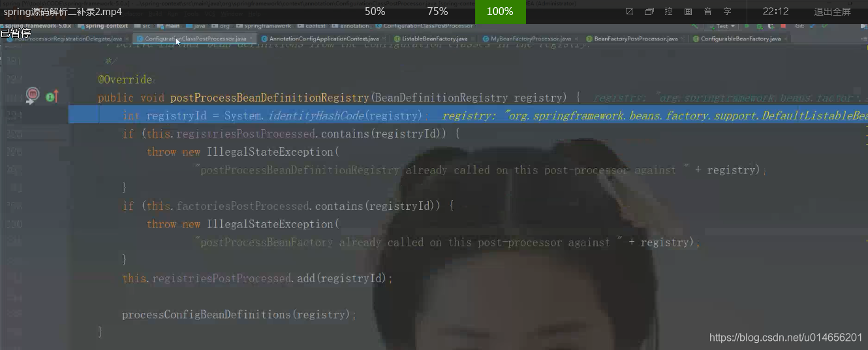Click the mini-window mode icon in player bar
Viewport: 868px width, 350px height.
click(x=649, y=12)
